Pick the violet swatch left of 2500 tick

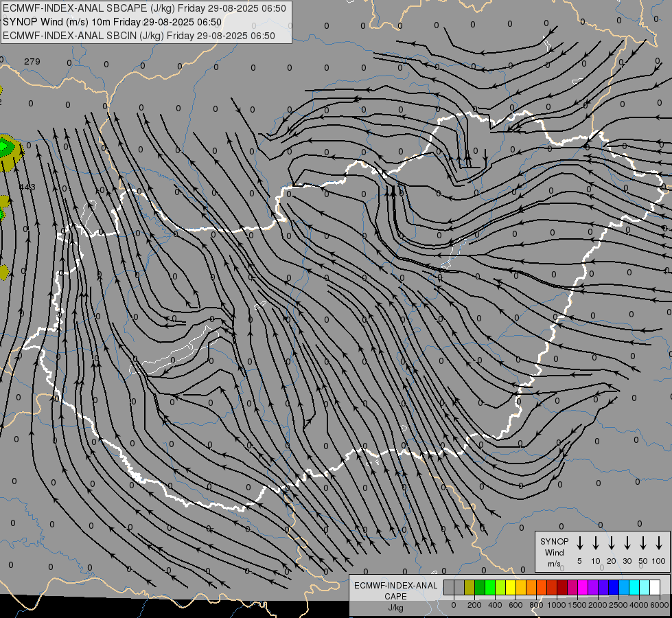click(603, 587)
